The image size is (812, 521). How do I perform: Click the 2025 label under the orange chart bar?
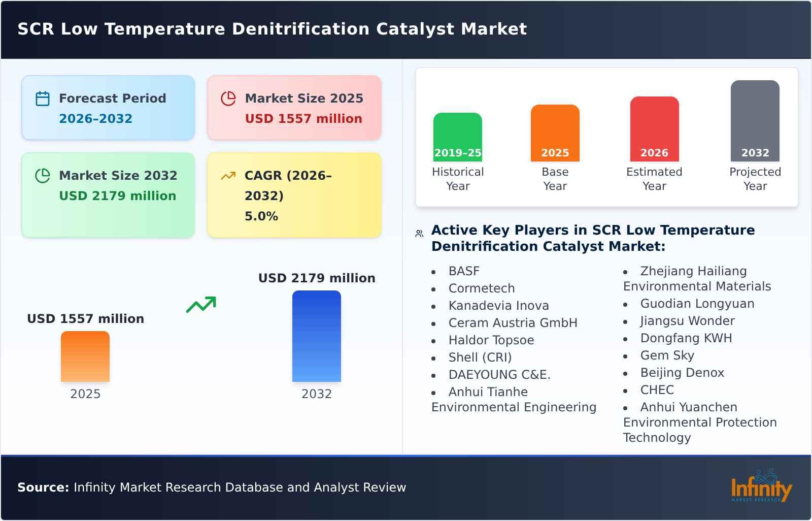pyautogui.click(x=85, y=394)
